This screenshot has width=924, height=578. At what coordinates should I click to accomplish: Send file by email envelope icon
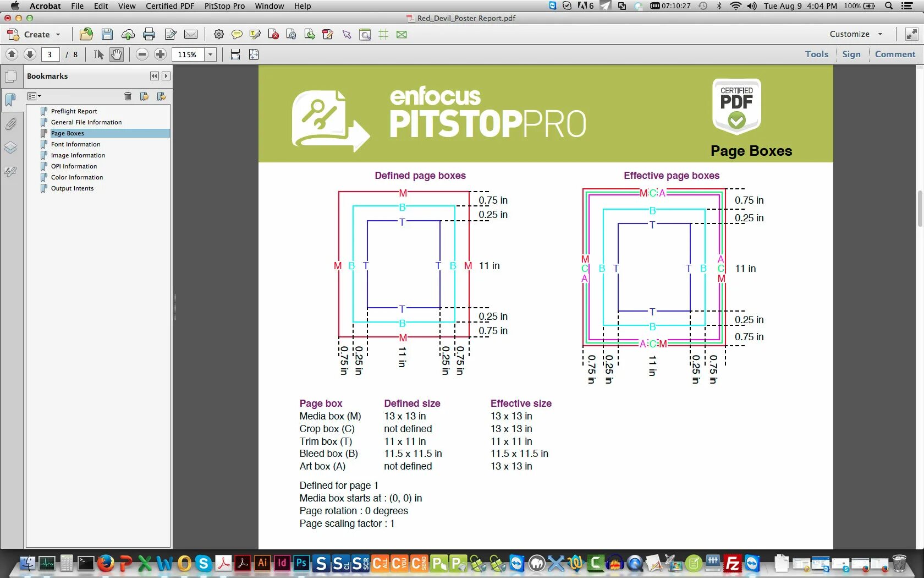click(x=191, y=34)
